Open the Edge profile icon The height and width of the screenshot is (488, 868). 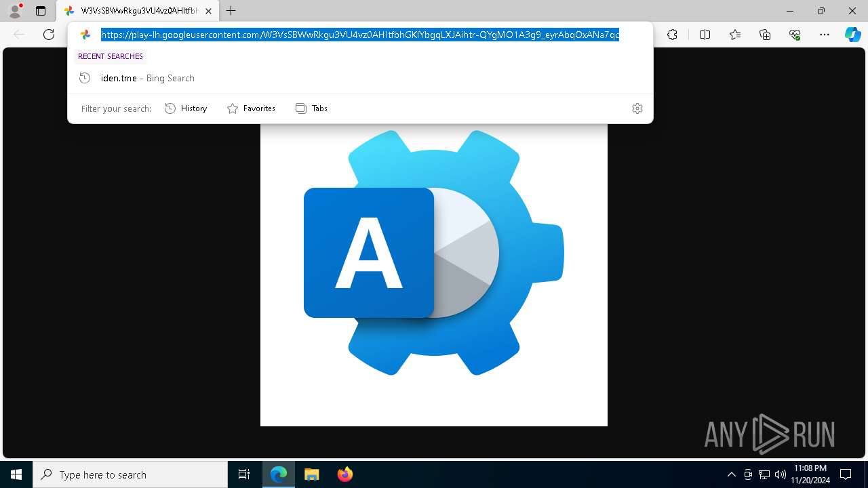pos(14,11)
